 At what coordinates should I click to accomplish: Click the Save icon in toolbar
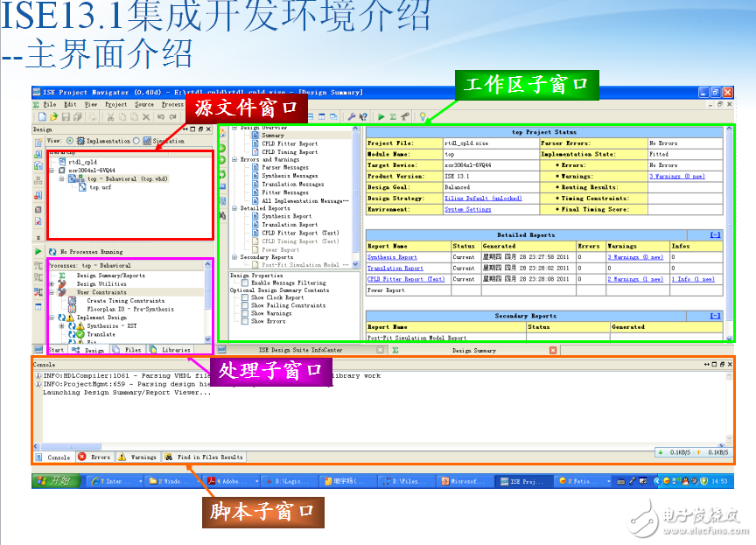(66, 116)
